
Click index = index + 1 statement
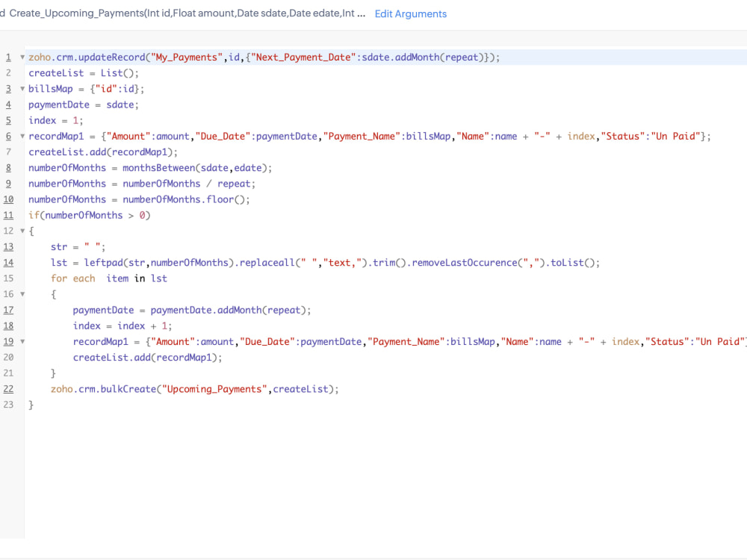[x=123, y=326]
